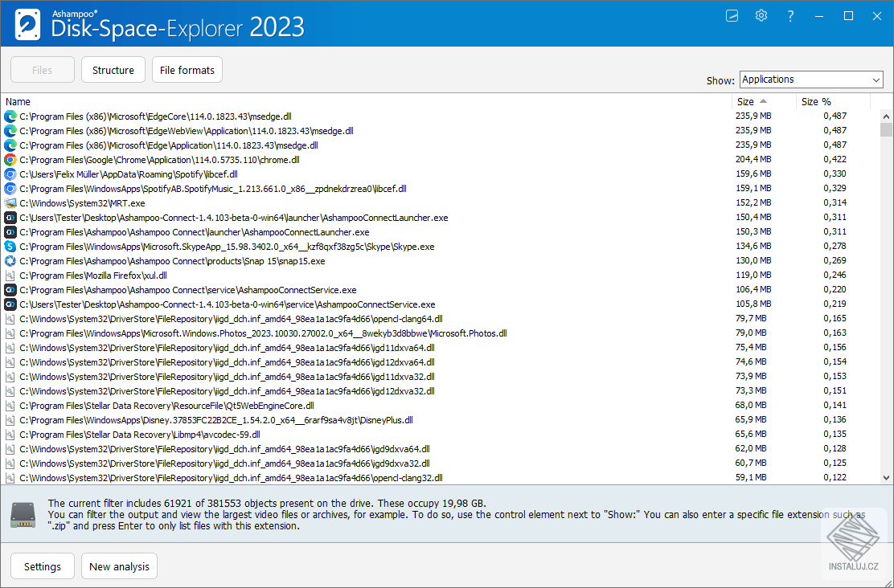894x588 pixels.
Task: Switch to the Structure view
Action: coord(113,70)
